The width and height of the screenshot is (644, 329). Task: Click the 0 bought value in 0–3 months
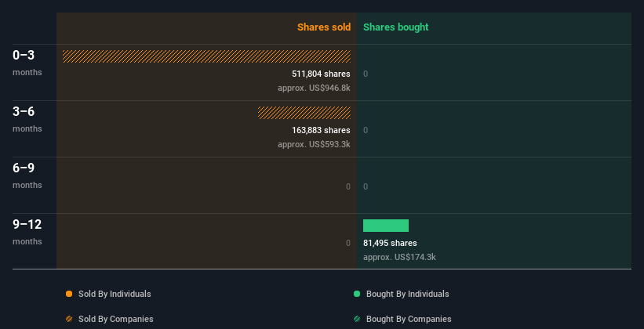point(366,74)
